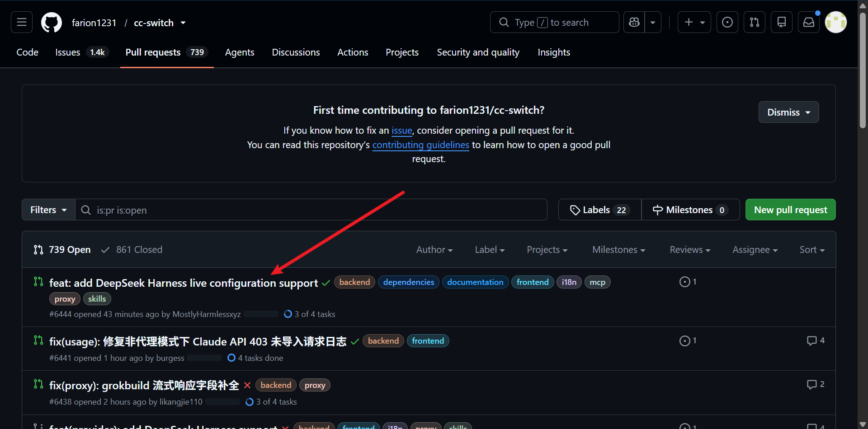This screenshot has height=429, width=868.
Task: Expand the Label filter dropdown
Action: (x=490, y=250)
